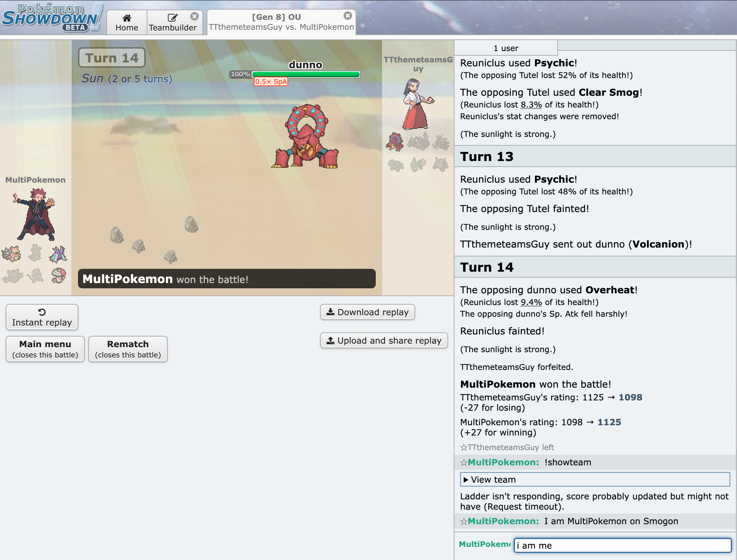Click the new rating 1098 for TTthemeteamsGuy
The image size is (737, 560).
[x=630, y=397]
